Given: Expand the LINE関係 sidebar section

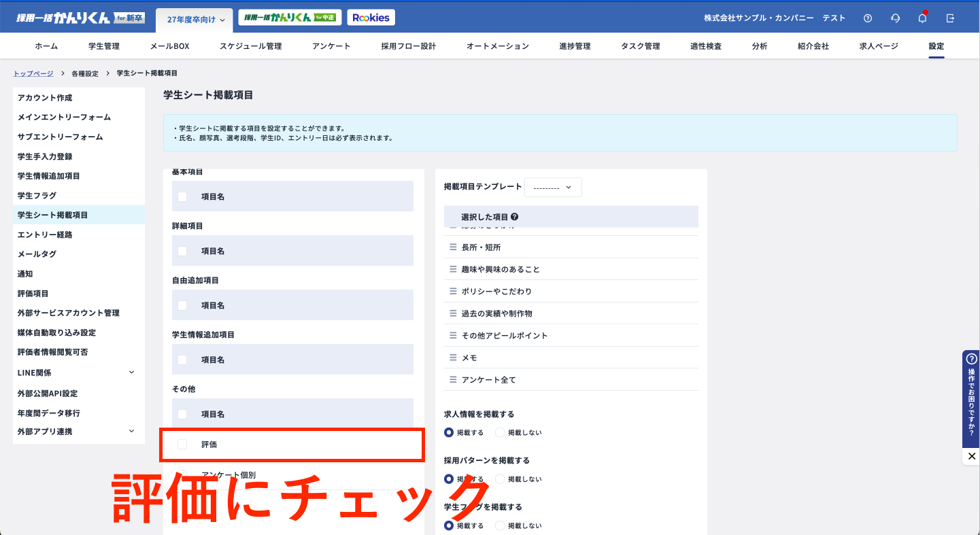Looking at the screenshot, I should pos(78,372).
